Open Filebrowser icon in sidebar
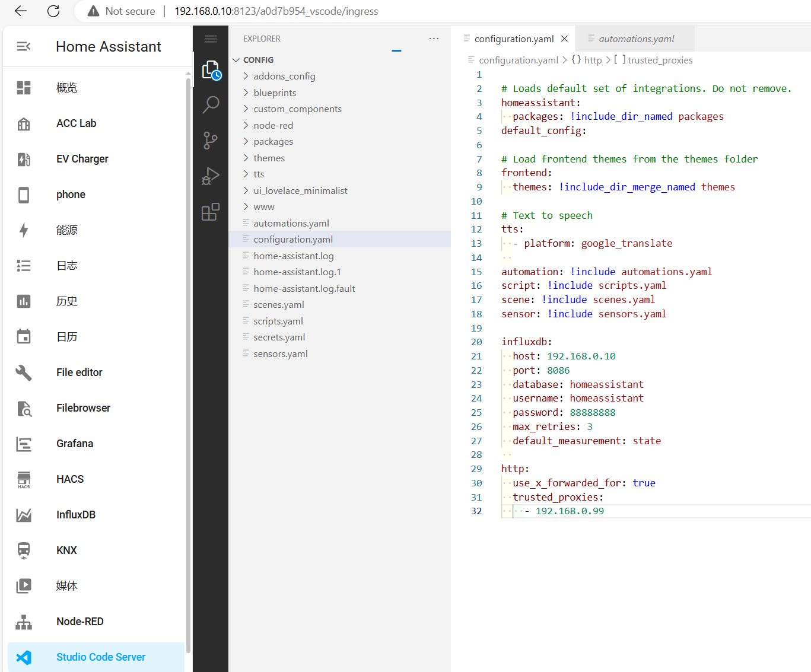Image resolution: width=811 pixels, height=672 pixels. click(x=24, y=408)
